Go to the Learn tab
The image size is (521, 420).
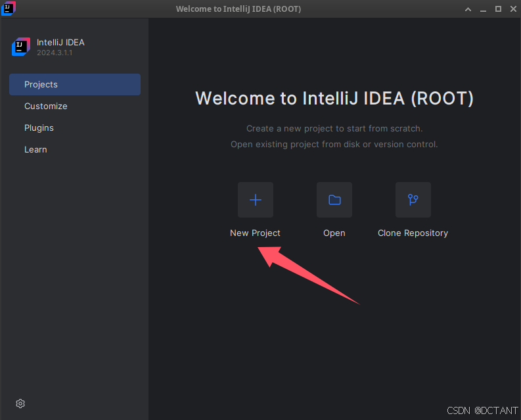point(75,150)
